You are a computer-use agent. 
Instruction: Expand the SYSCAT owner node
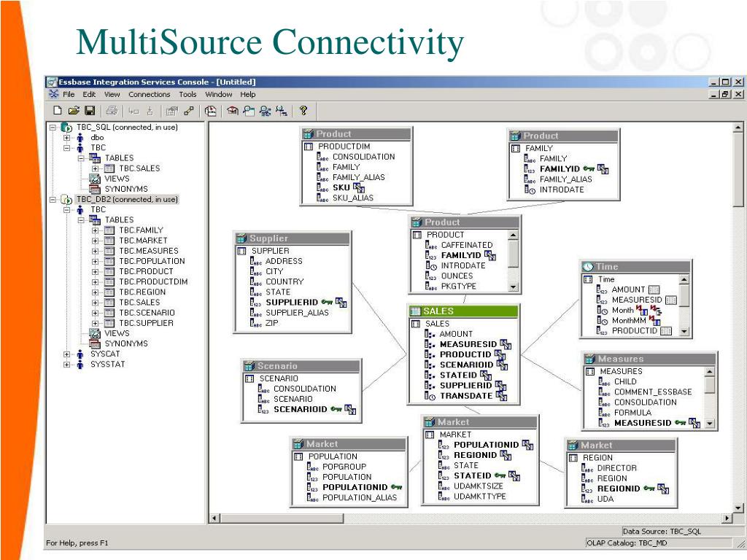pos(67,354)
